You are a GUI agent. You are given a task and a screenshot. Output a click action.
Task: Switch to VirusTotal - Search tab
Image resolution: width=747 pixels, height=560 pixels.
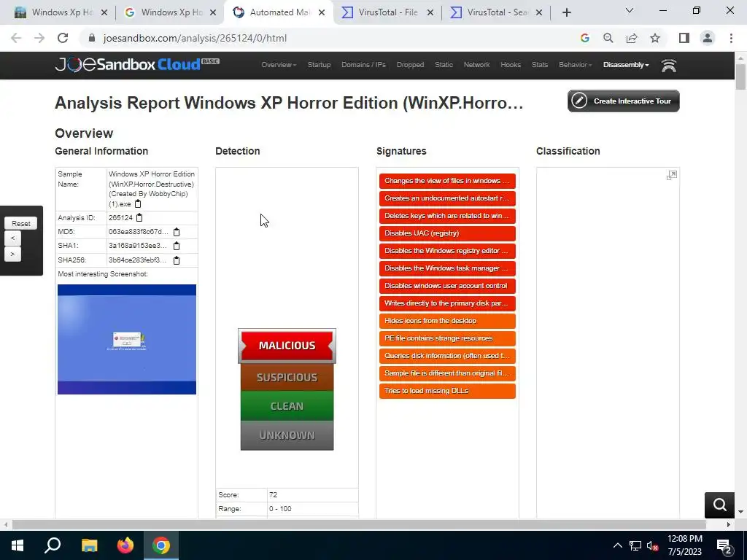point(496,12)
